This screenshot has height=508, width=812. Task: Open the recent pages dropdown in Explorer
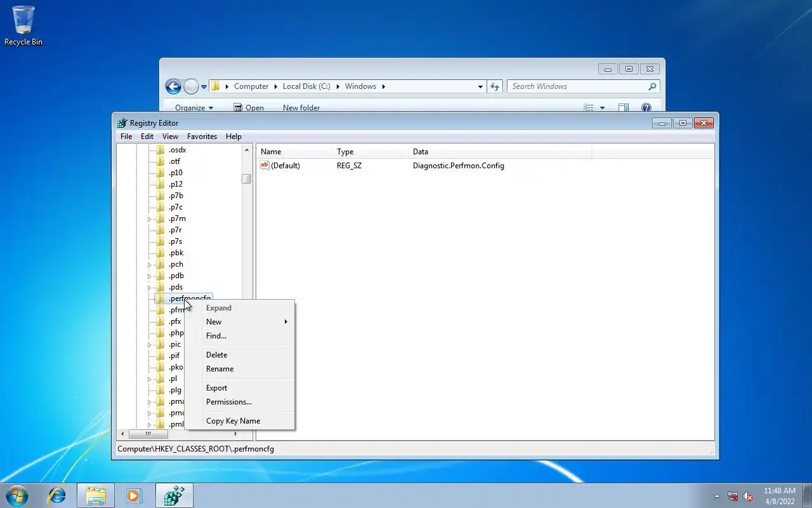(x=204, y=86)
